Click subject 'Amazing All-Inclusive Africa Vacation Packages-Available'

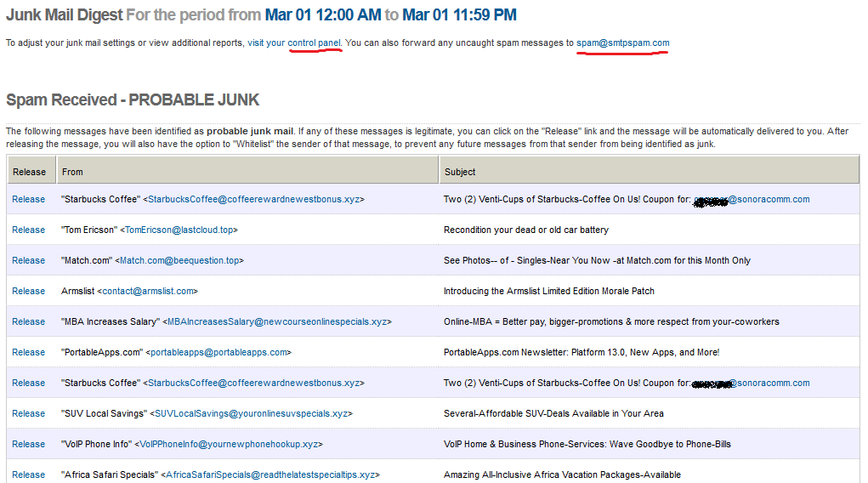click(x=562, y=474)
